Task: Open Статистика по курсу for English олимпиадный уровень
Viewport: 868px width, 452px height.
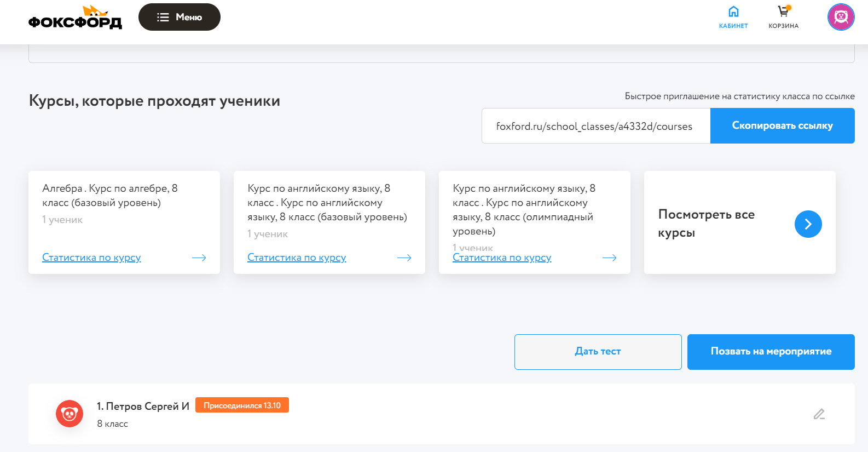Action: (x=502, y=258)
